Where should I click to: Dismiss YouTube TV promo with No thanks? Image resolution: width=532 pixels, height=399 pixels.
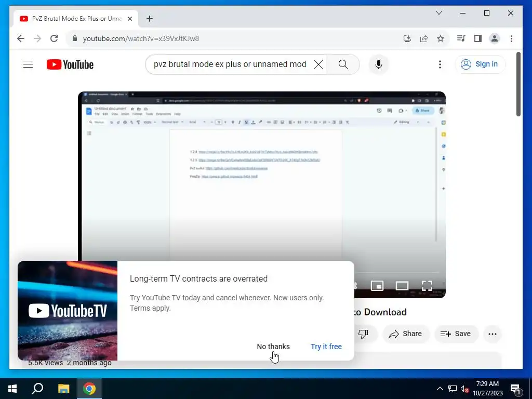[x=273, y=347]
